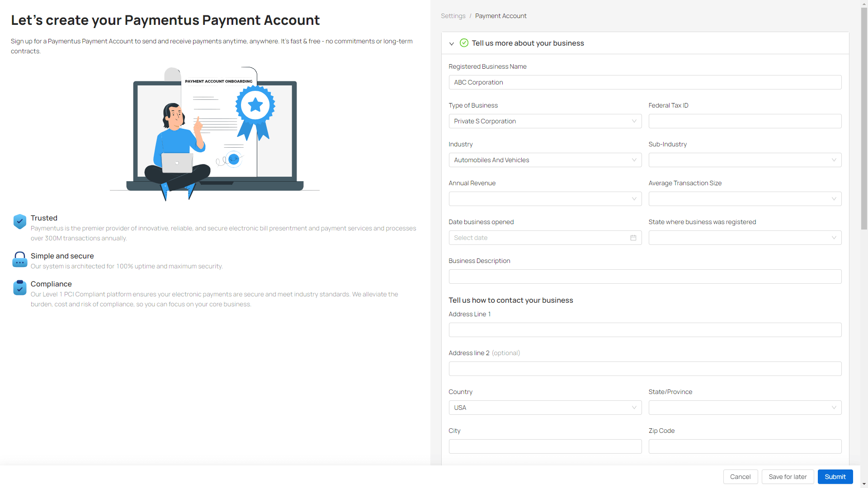
Task: Open the Country dropdown showing USA
Action: click(545, 408)
